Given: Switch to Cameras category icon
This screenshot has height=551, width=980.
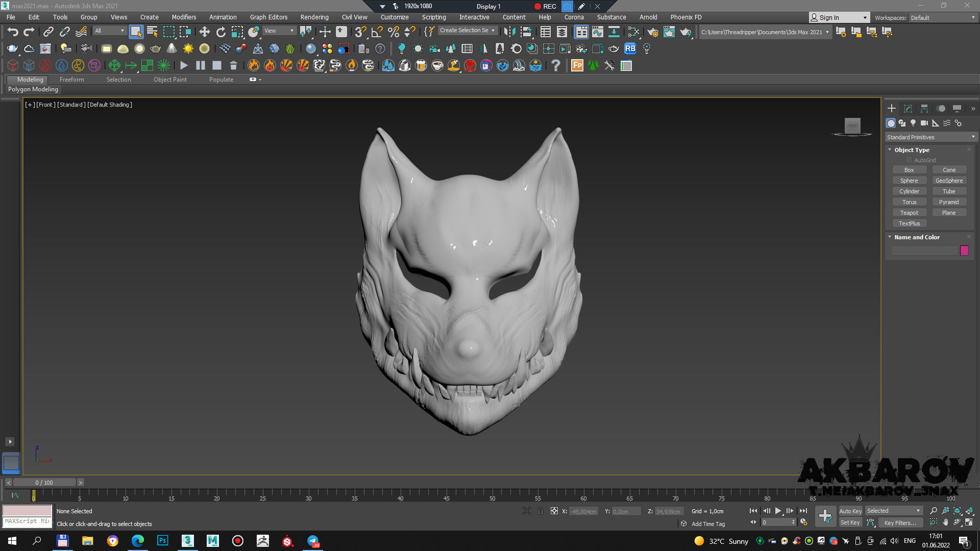Looking at the screenshot, I should tap(924, 123).
